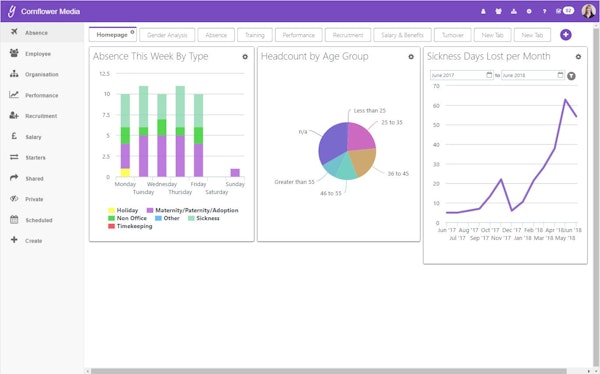Click the purple add-tab plus icon

(566, 35)
